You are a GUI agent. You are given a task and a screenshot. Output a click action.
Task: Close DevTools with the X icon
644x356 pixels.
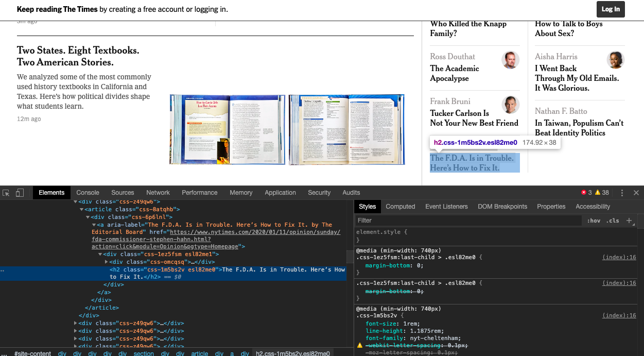(x=636, y=192)
